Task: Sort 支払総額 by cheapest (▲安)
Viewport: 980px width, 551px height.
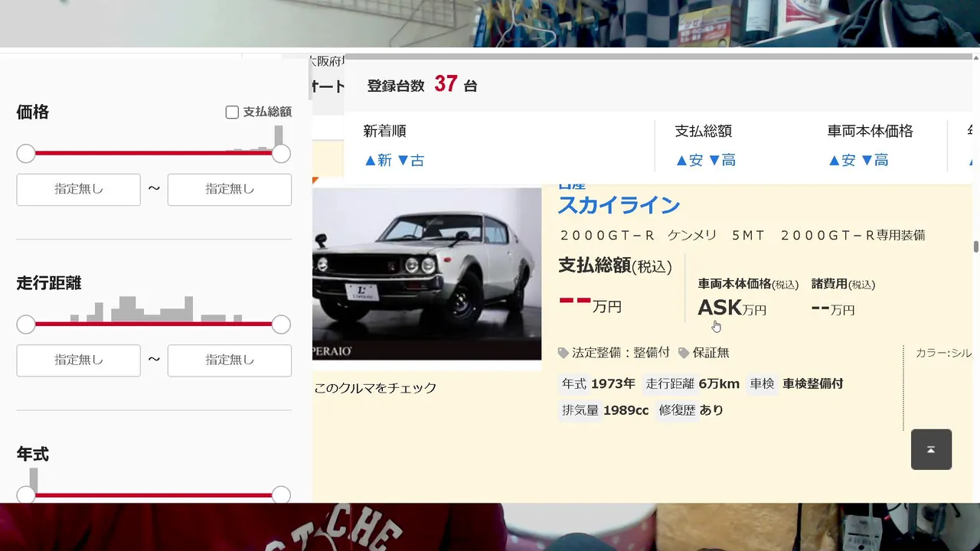Action: coord(689,160)
